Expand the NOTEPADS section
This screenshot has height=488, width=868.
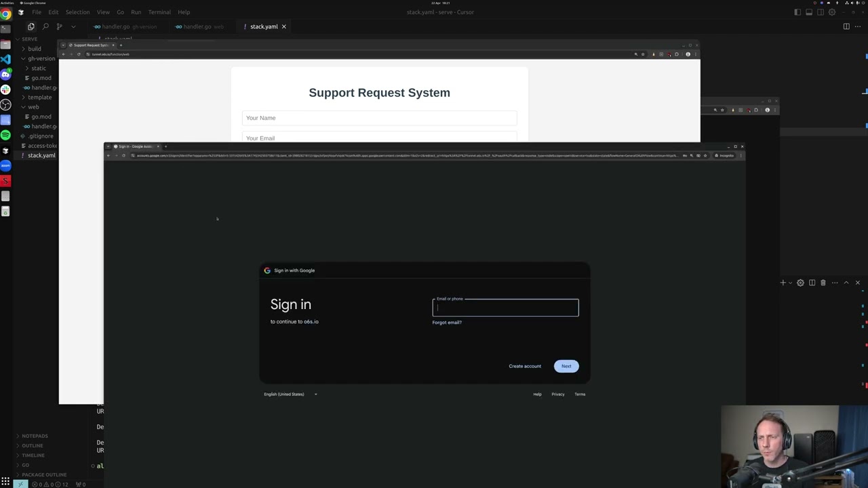click(35, 436)
